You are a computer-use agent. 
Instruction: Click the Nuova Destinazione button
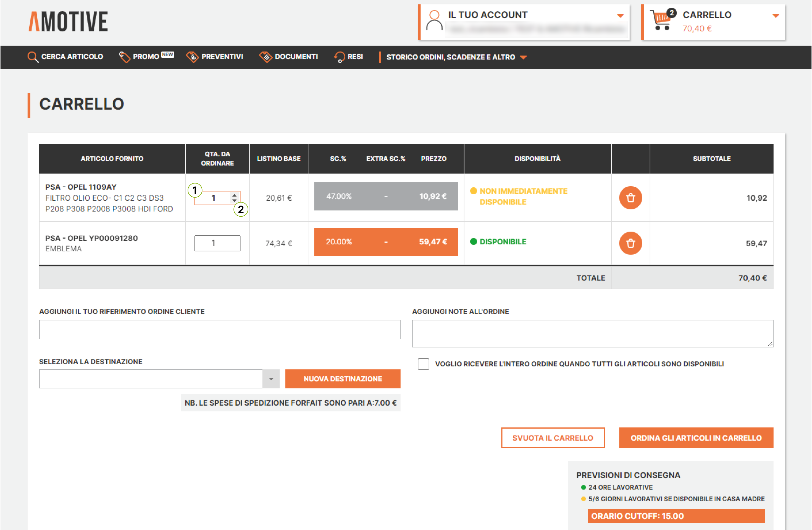(x=343, y=379)
